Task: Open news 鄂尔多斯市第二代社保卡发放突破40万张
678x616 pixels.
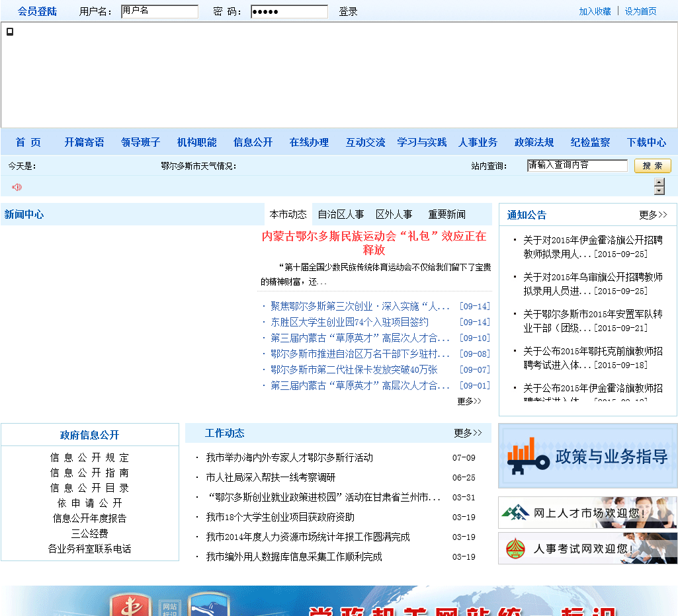Action: point(354,369)
